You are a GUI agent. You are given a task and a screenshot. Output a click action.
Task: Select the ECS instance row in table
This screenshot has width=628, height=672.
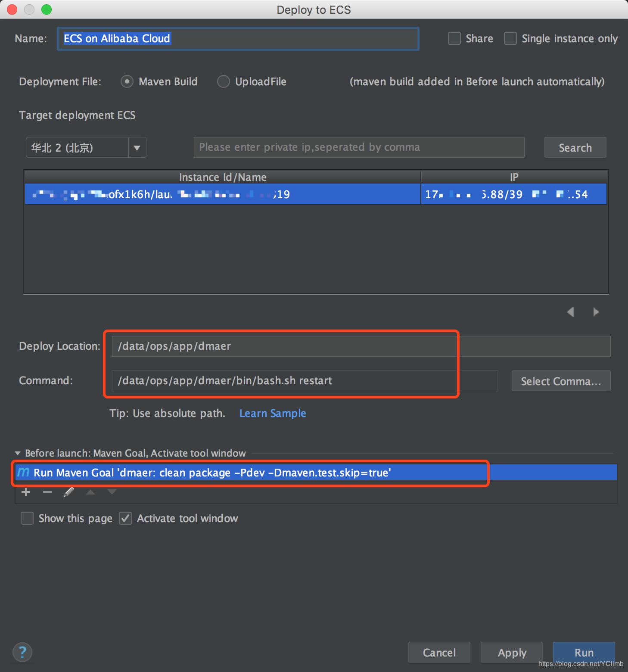point(222,194)
